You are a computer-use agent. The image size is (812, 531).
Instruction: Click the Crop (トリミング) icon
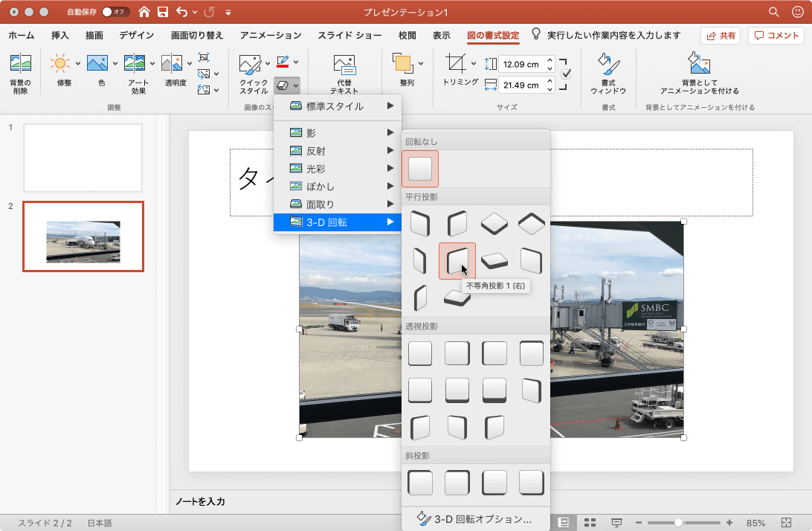click(456, 64)
